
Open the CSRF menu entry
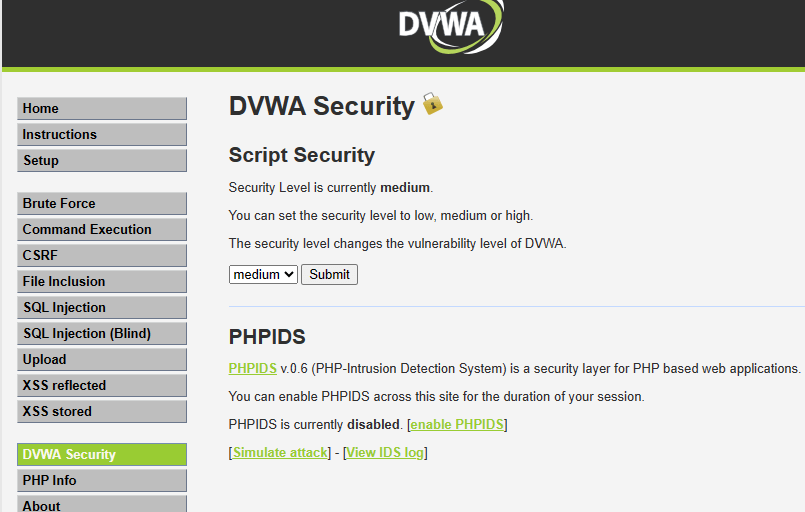(101, 255)
